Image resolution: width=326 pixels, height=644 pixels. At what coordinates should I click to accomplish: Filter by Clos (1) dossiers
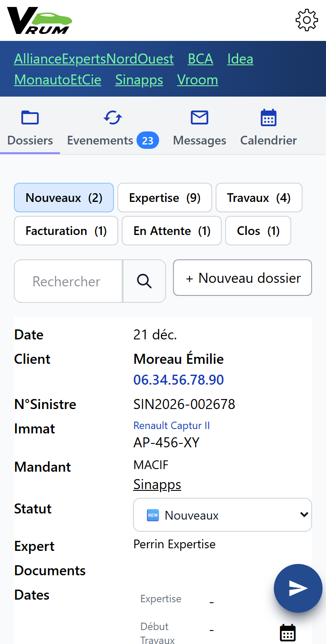(x=258, y=231)
